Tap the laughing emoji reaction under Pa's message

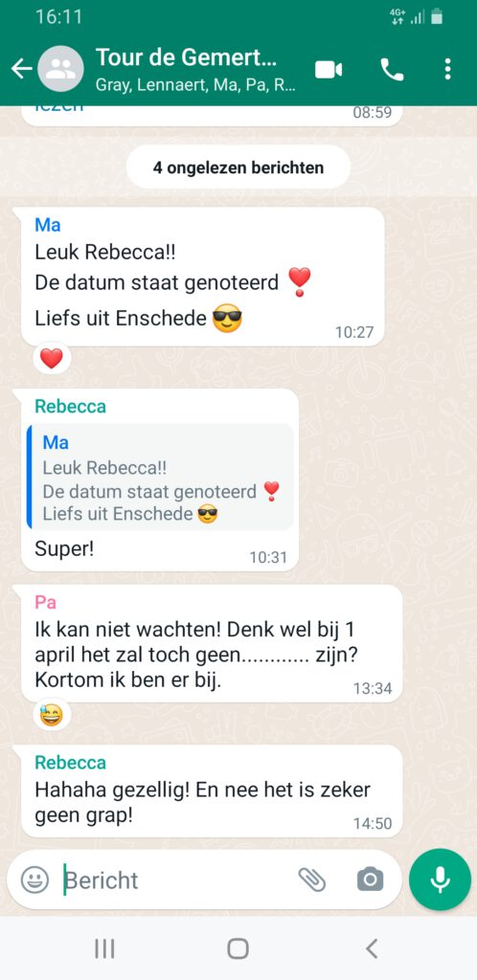52,714
